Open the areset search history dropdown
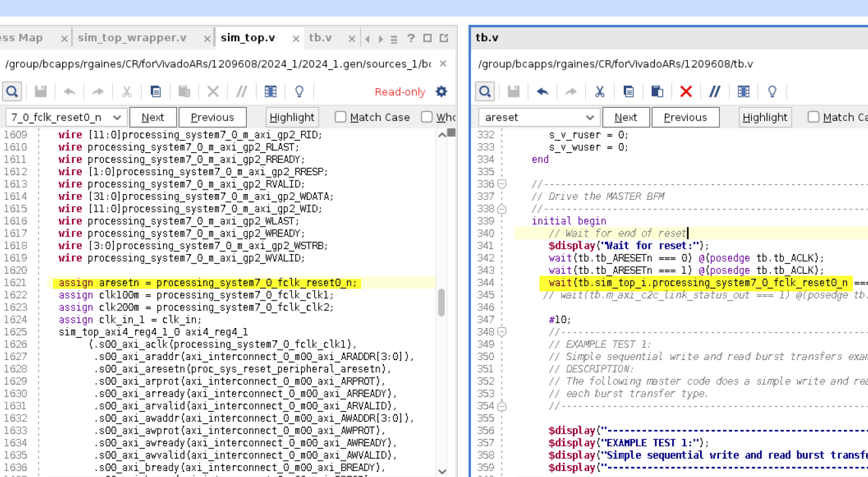Image resolution: width=868 pixels, height=477 pixels. (x=590, y=118)
